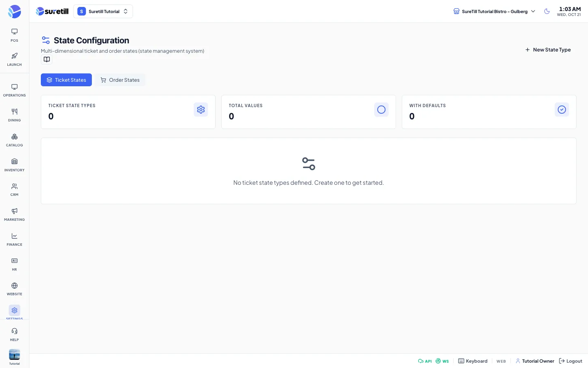
Task: Open the documentation book icon
Action: coord(47,60)
